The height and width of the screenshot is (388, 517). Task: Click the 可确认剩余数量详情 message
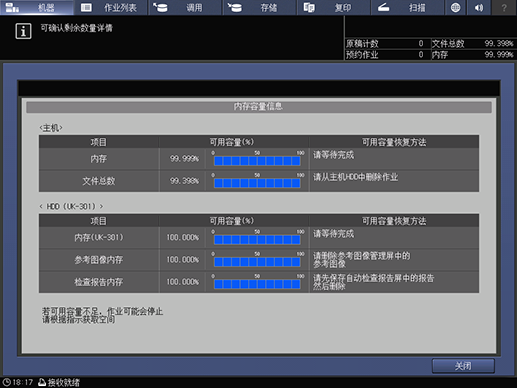(x=77, y=28)
